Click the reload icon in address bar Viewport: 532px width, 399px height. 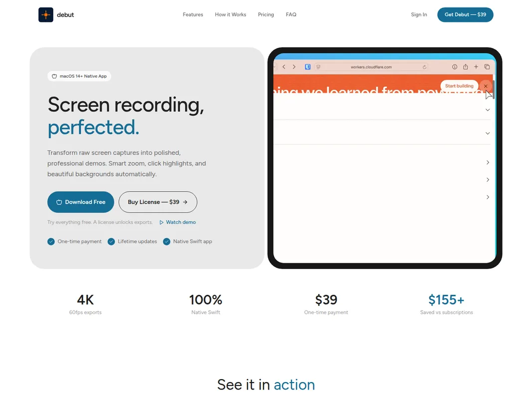(x=424, y=67)
